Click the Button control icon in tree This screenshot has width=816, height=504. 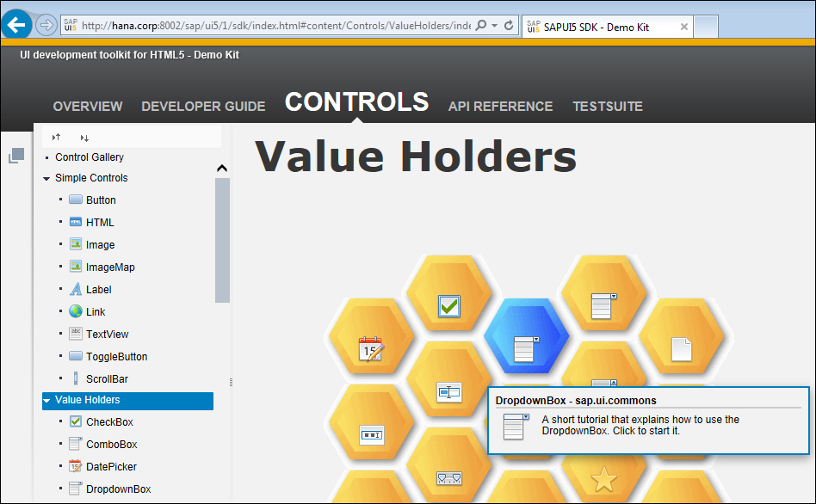[76, 200]
